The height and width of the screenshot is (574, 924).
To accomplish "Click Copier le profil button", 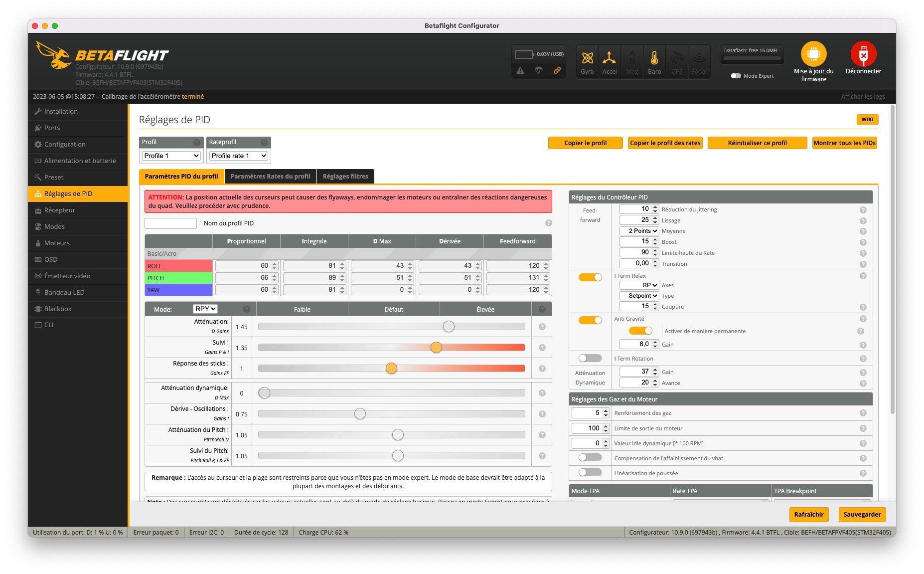I will (x=585, y=143).
